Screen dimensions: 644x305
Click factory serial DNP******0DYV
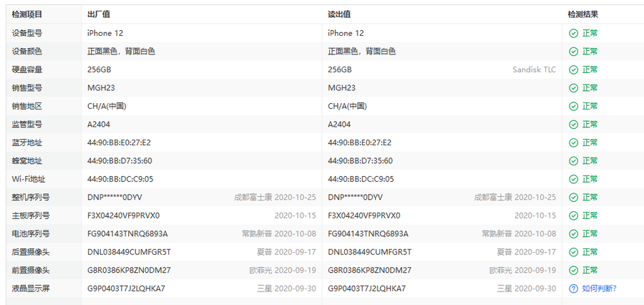click(114, 198)
